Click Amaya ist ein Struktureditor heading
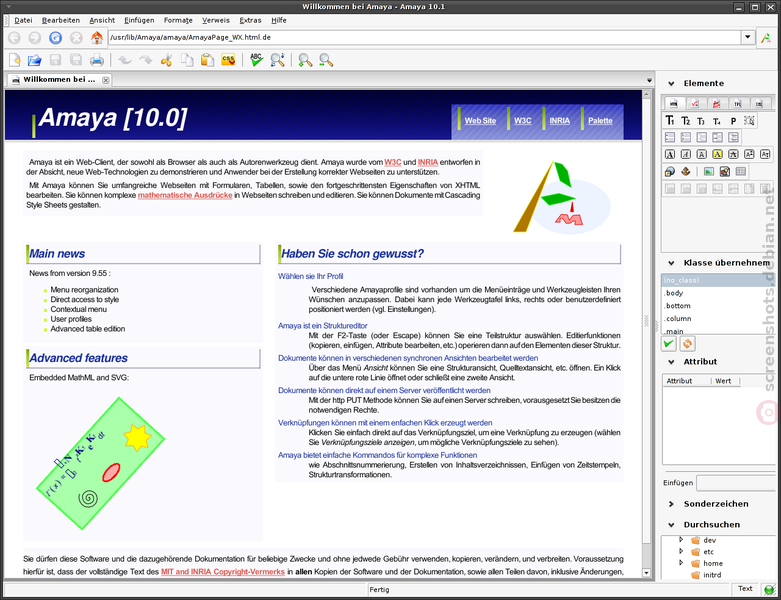The width and height of the screenshot is (781, 600). (322, 326)
